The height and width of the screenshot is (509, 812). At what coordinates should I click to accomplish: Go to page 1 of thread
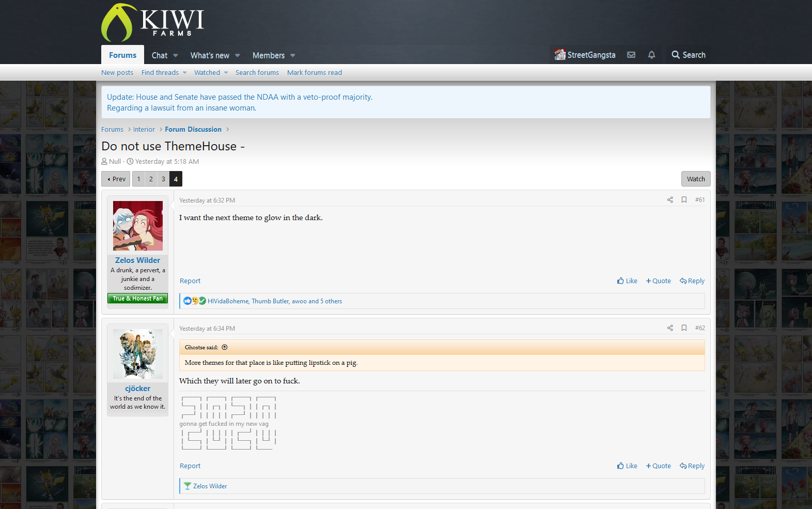(138, 179)
